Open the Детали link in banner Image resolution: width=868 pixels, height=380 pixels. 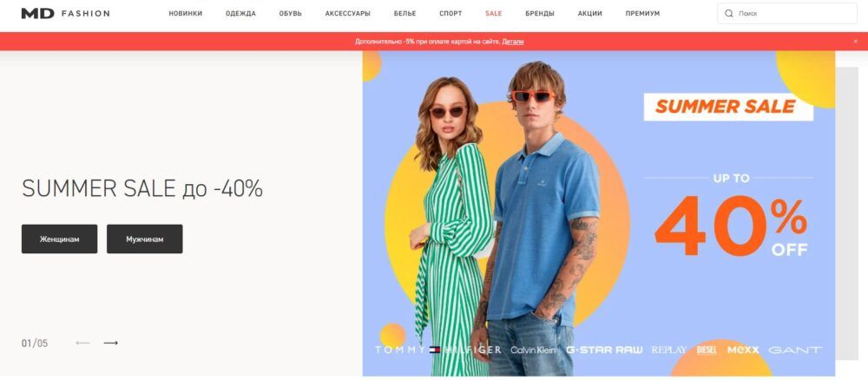click(x=513, y=42)
